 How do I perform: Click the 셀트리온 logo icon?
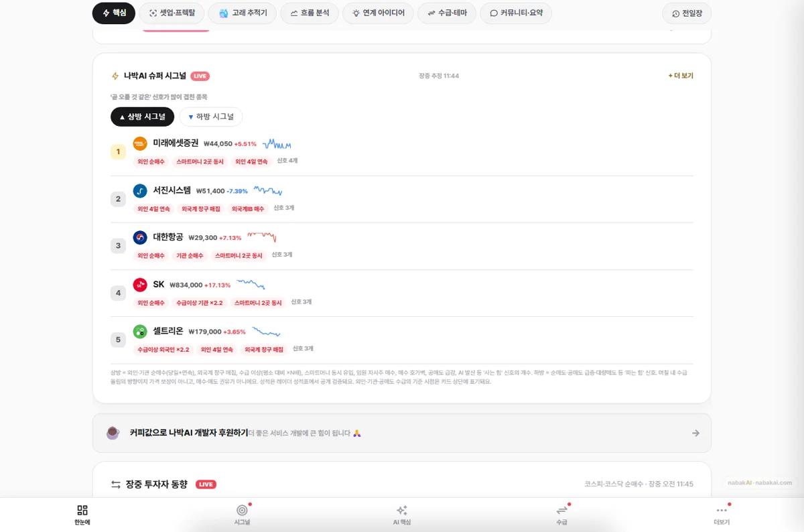(x=140, y=332)
